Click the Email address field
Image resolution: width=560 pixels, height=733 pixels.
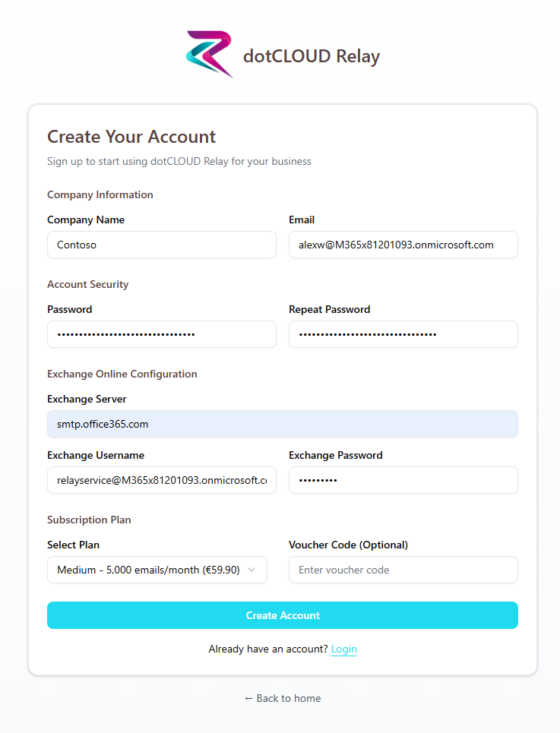coord(403,245)
